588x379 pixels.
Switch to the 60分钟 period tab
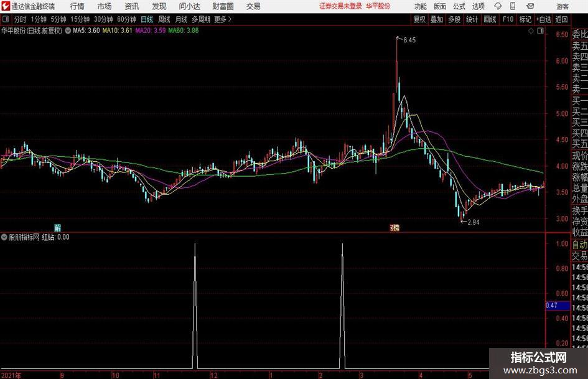[126, 19]
